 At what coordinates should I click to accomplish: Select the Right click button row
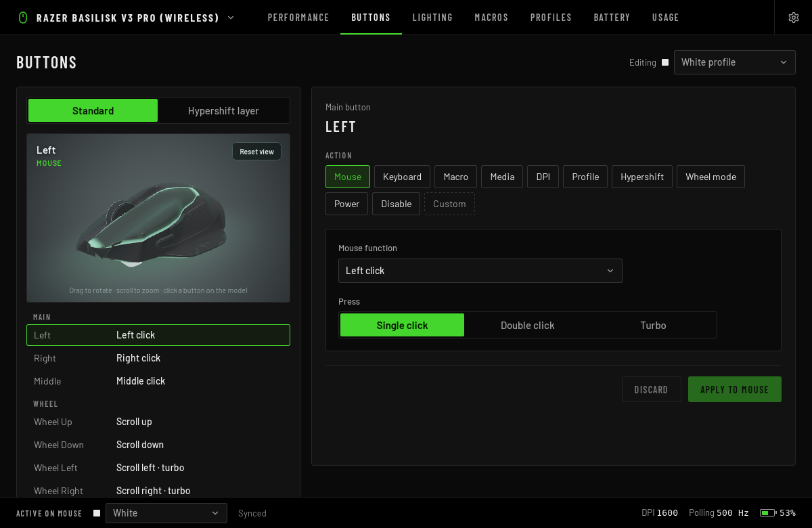158,358
